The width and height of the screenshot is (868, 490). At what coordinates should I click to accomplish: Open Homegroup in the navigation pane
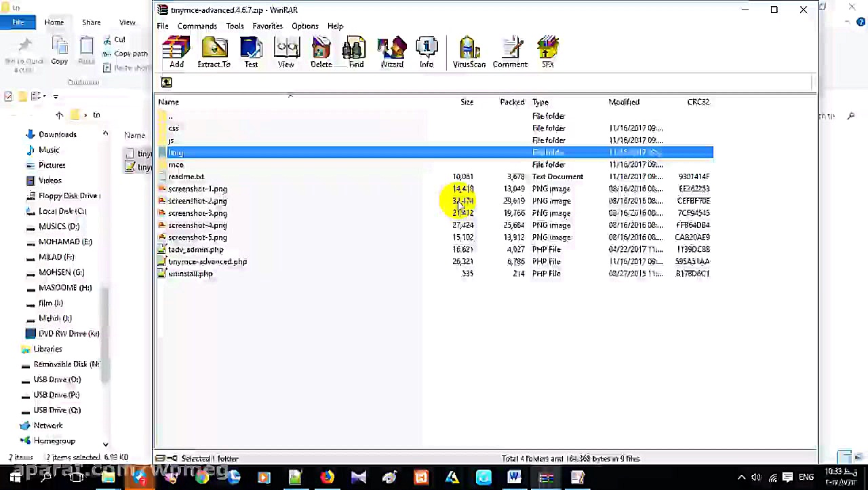pos(47,441)
